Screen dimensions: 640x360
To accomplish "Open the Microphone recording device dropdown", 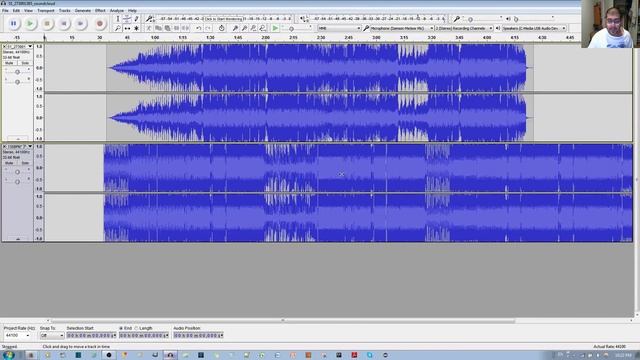I will point(402,28).
